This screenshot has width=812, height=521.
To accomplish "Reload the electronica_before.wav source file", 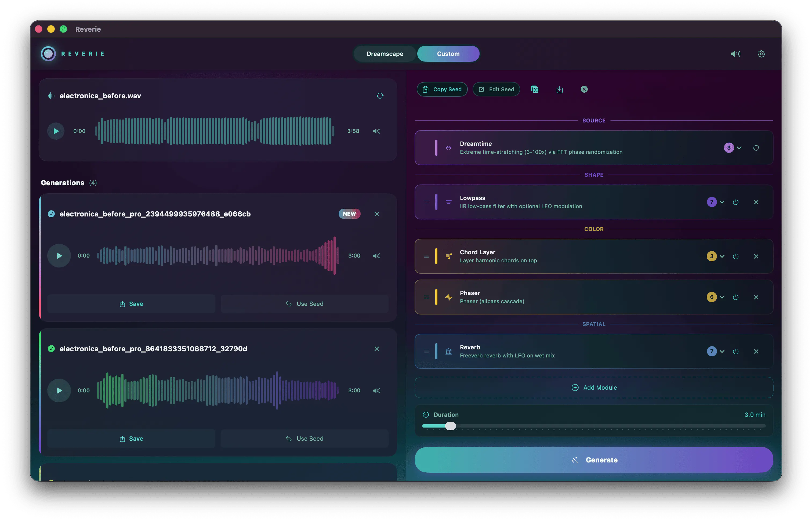I will click(380, 96).
